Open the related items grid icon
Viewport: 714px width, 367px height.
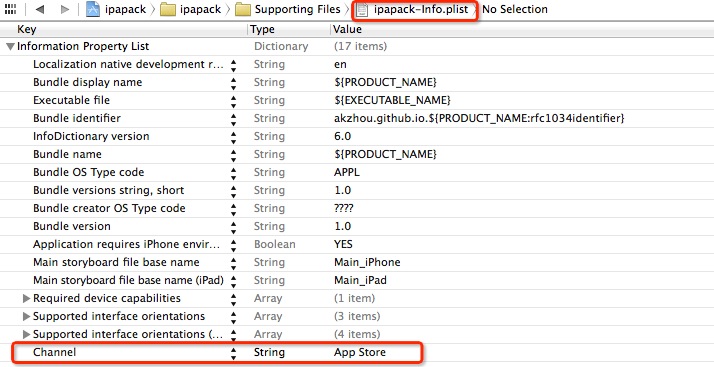(x=10, y=9)
